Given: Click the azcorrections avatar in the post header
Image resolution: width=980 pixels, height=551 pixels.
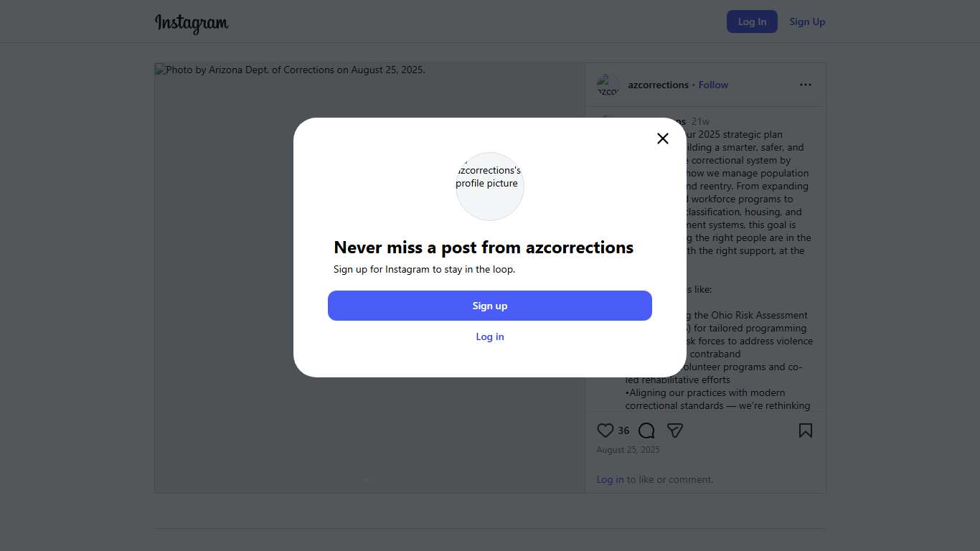Looking at the screenshot, I should 608,85.
